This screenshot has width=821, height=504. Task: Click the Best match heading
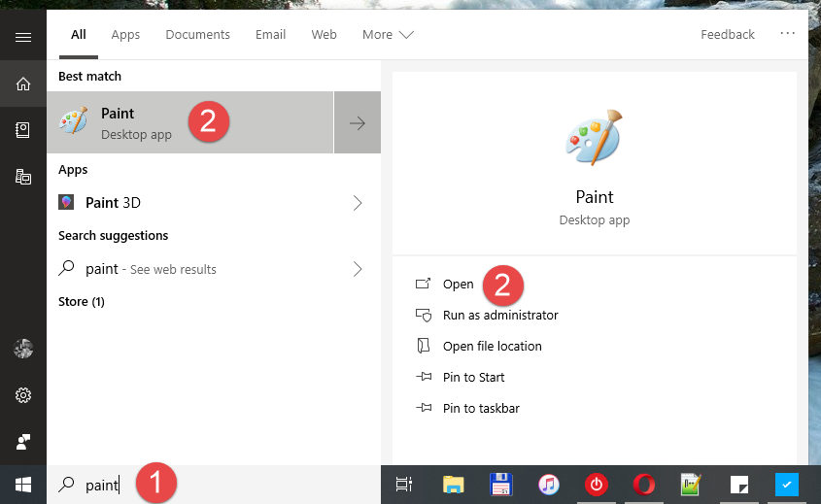tap(89, 77)
